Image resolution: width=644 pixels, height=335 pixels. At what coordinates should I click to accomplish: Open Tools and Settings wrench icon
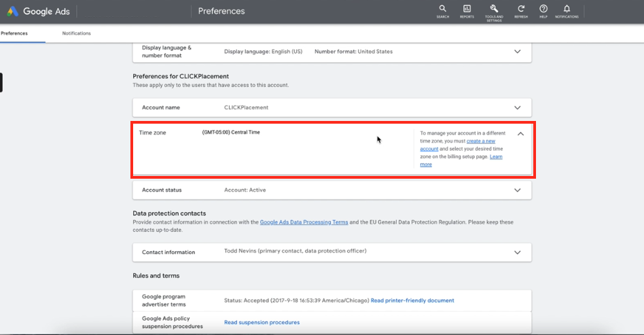pyautogui.click(x=494, y=9)
